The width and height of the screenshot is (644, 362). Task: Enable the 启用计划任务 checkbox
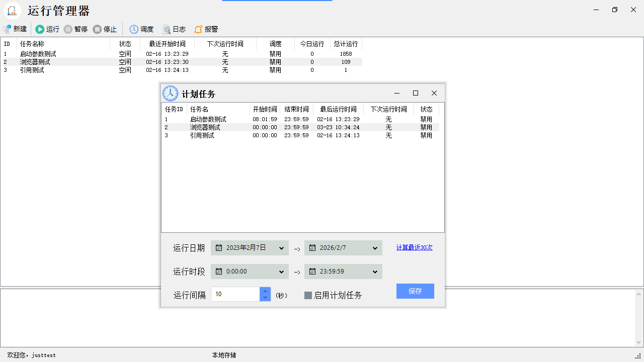tap(308, 295)
